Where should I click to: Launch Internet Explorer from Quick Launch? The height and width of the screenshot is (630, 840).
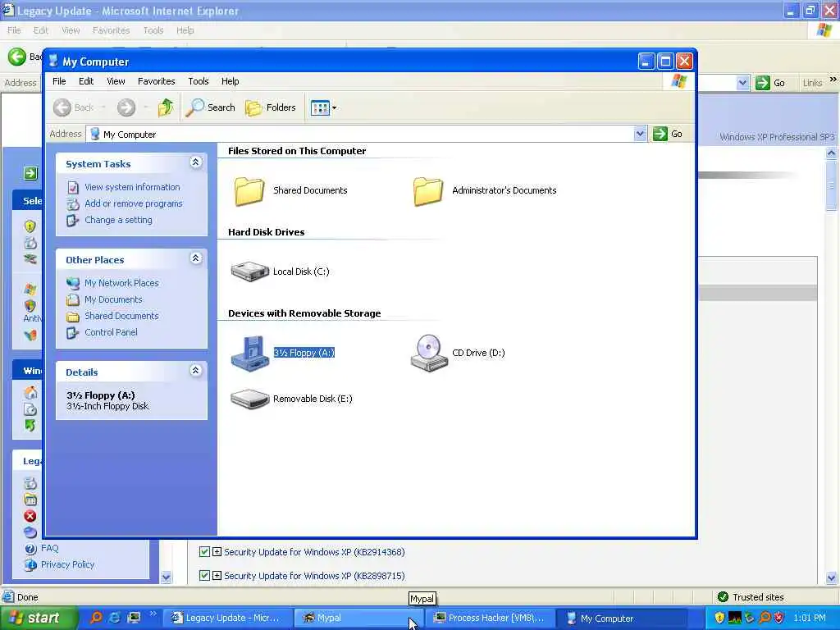click(x=115, y=618)
